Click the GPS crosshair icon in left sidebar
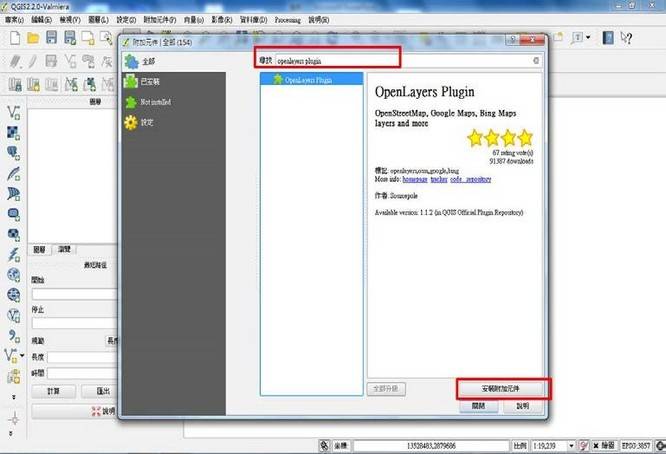The width and height of the screenshot is (666, 454). pos(14,419)
